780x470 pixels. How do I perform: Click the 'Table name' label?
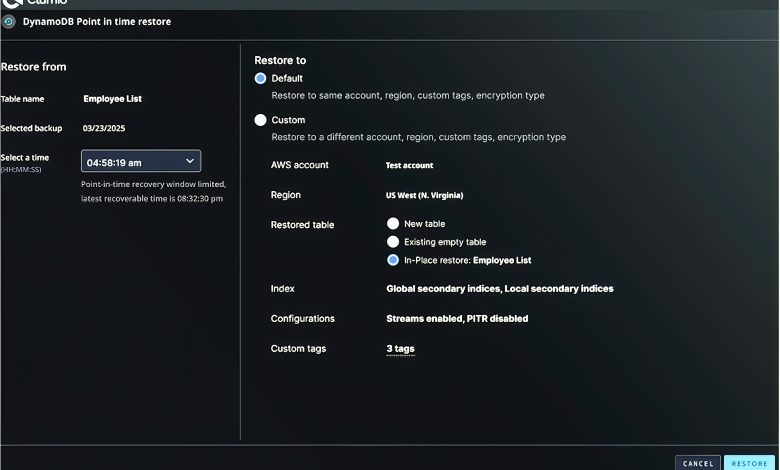point(22,99)
